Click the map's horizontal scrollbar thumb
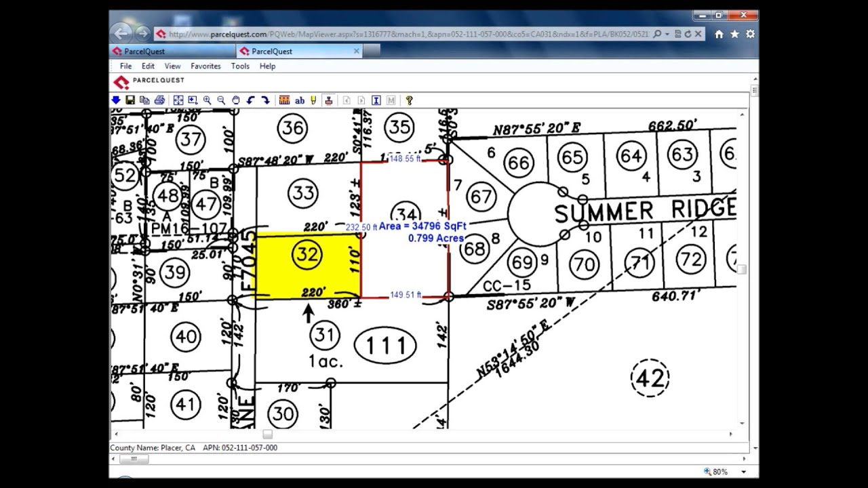The height and width of the screenshot is (488, 868). 267,434
